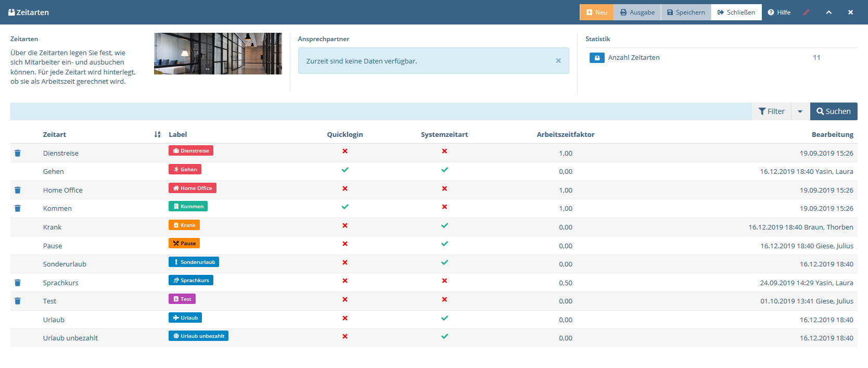Toggle Systemzeitart check for Urlaub

pyautogui.click(x=444, y=318)
